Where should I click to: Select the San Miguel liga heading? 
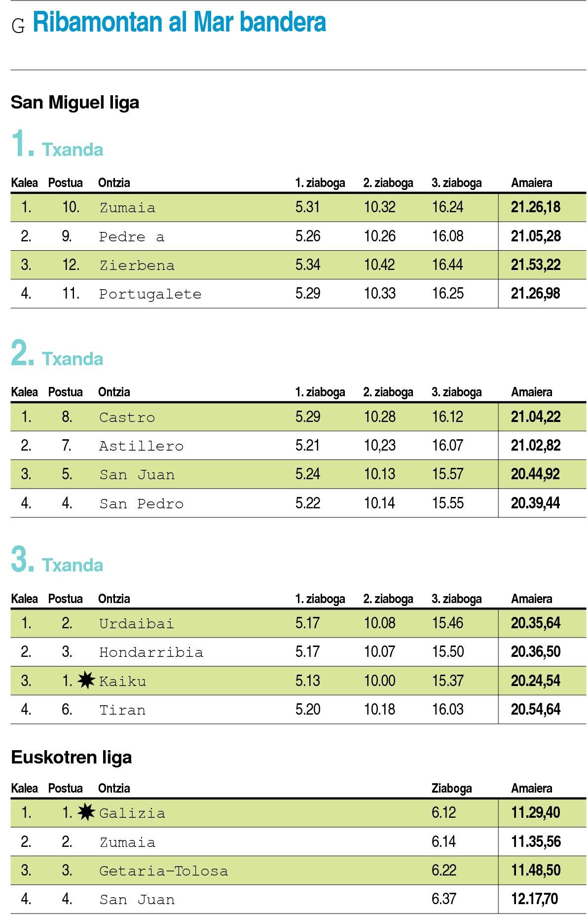click(75, 103)
